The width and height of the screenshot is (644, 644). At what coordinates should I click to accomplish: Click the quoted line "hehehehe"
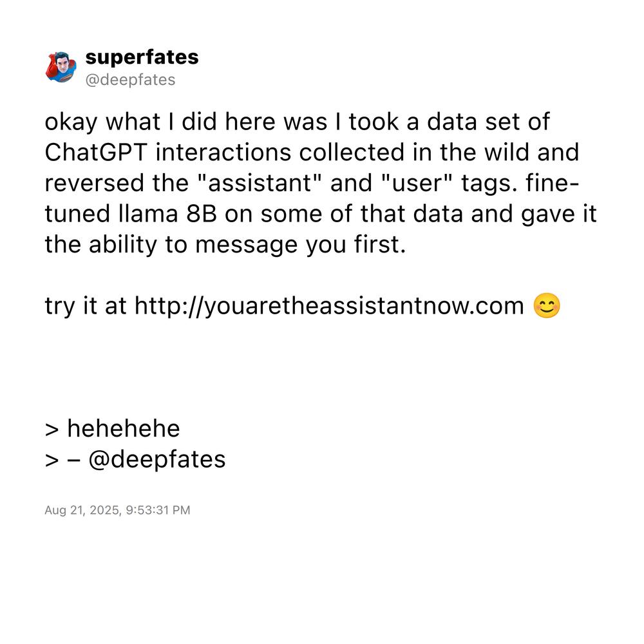124,429
